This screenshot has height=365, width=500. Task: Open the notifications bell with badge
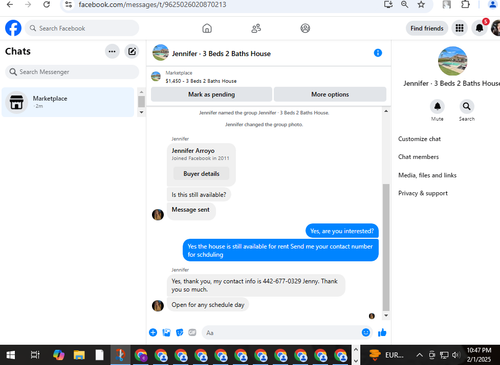tap(479, 28)
